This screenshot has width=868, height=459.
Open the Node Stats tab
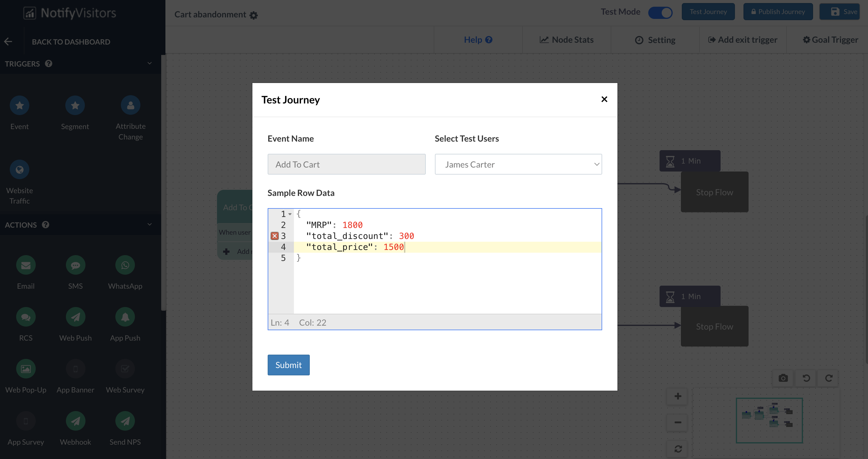[566, 40]
